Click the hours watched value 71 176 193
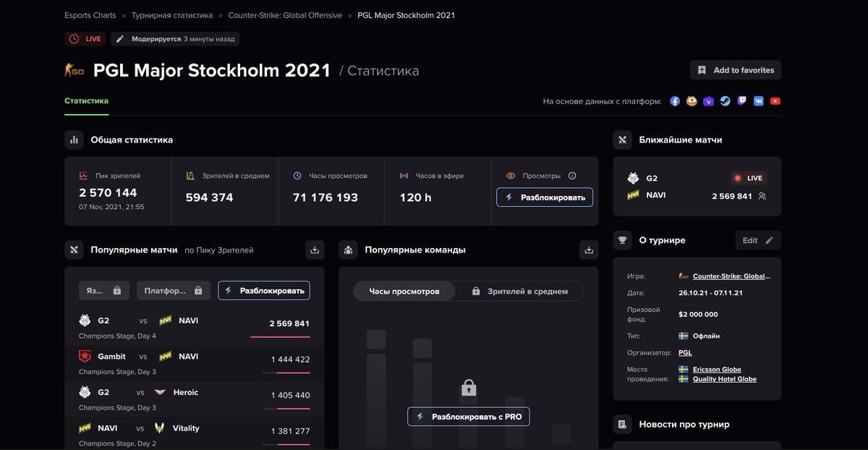The image size is (868, 450). (325, 198)
